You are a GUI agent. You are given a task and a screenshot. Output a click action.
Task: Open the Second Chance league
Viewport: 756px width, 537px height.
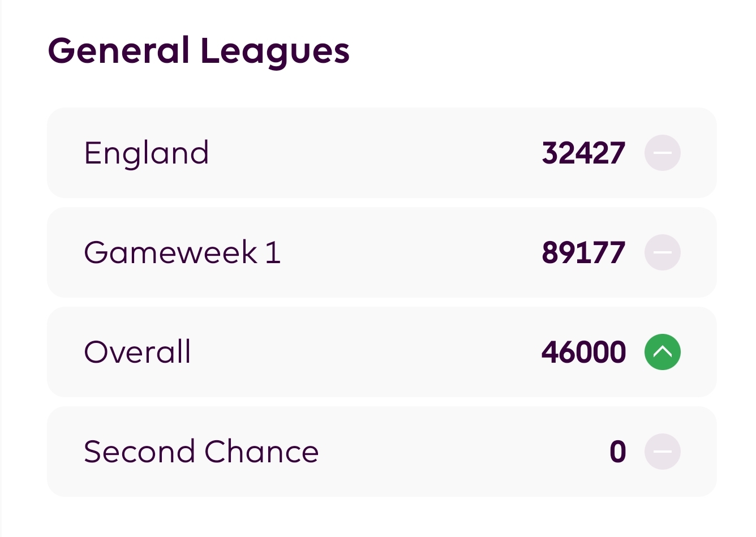point(201,452)
